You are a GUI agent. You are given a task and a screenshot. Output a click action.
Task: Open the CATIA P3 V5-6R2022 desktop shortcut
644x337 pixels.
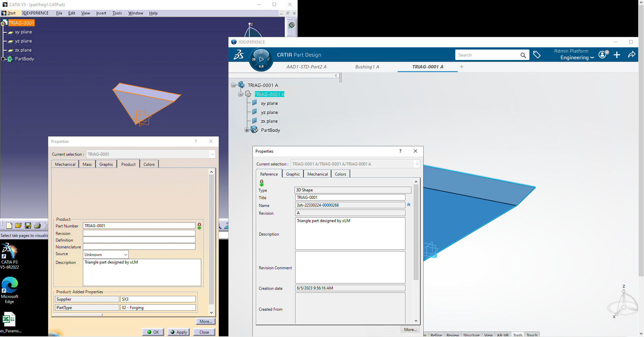point(9,256)
